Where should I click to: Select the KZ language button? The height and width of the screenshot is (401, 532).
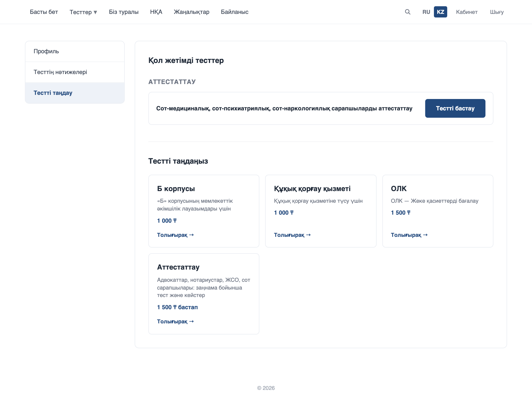(x=440, y=12)
